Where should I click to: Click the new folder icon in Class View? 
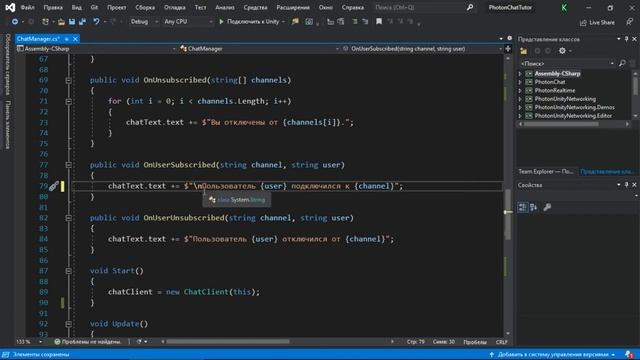[524, 51]
